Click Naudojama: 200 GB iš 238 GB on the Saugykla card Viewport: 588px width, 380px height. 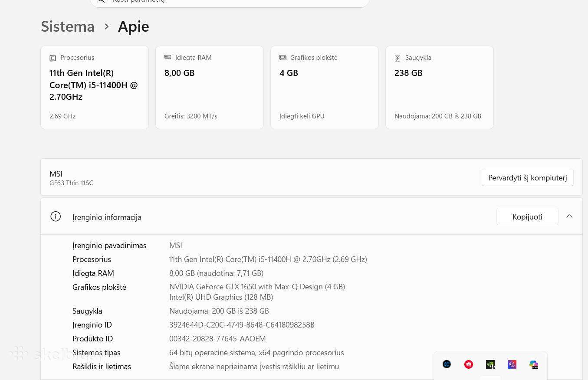pyautogui.click(x=438, y=116)
